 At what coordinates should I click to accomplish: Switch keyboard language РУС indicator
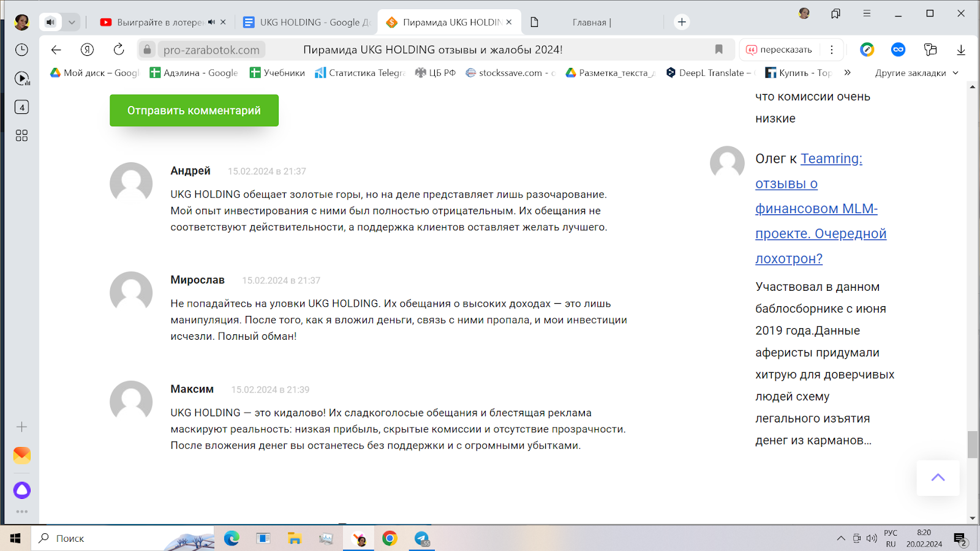891,538
